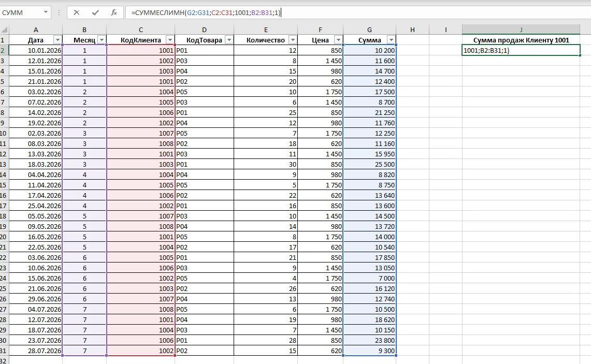Select all cells via corner triangle
This screenshot has width=591, height=364.
[4, 30]
